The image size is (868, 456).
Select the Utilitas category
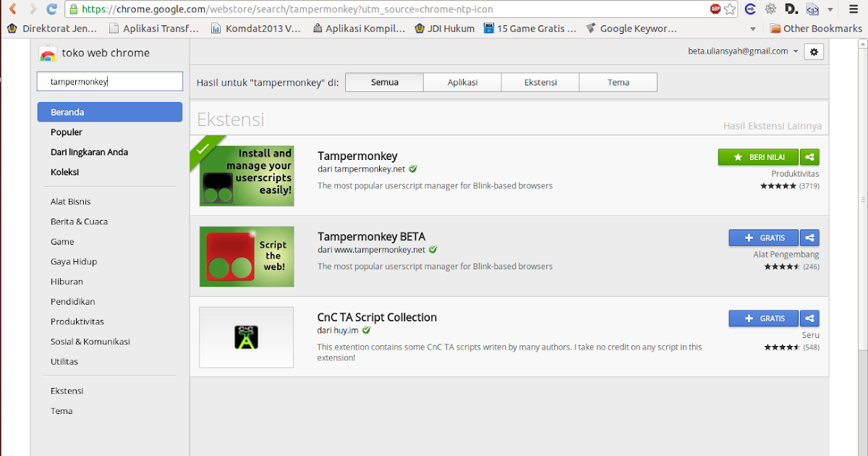coord(64,362)
